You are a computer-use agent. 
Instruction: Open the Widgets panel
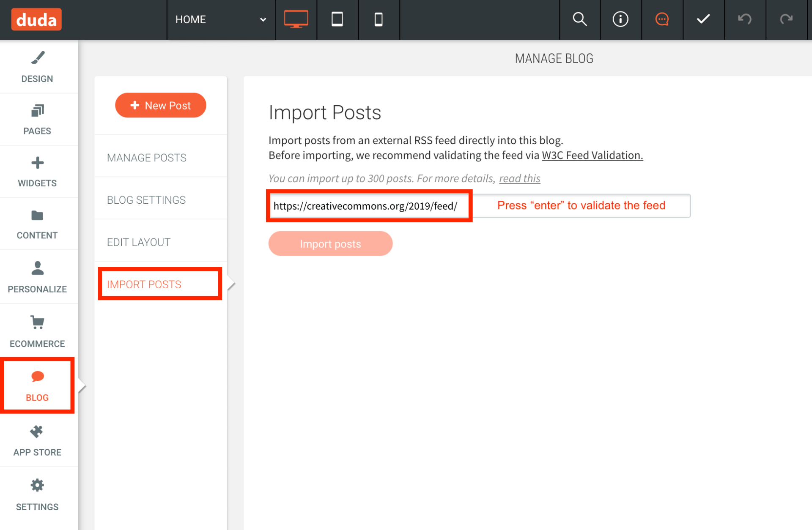coord(37,172)
